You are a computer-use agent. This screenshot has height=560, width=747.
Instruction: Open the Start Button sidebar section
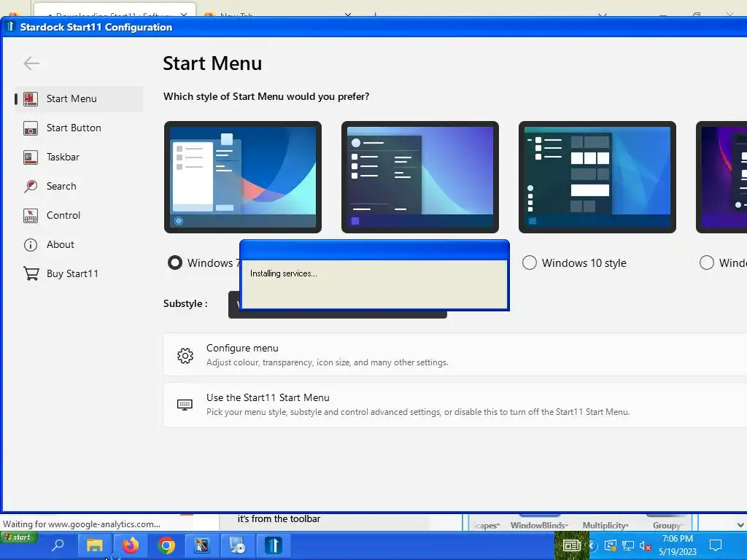pos(79,128)
